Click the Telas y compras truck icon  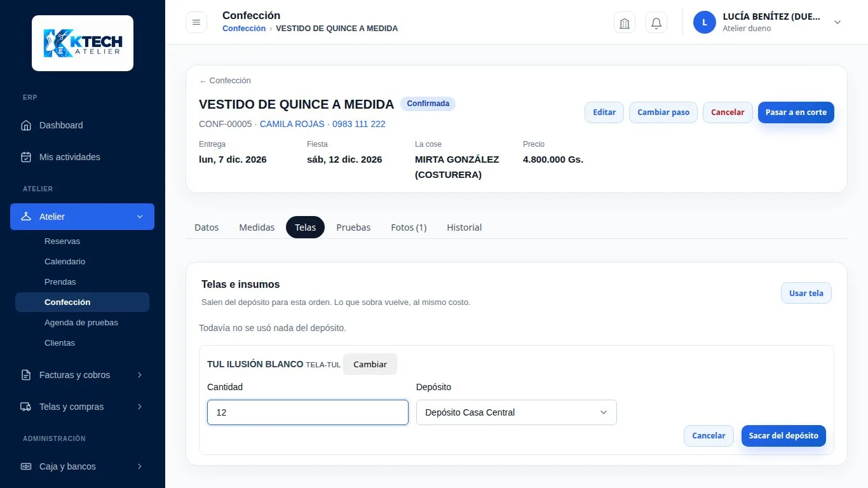(x=26, y=407)
